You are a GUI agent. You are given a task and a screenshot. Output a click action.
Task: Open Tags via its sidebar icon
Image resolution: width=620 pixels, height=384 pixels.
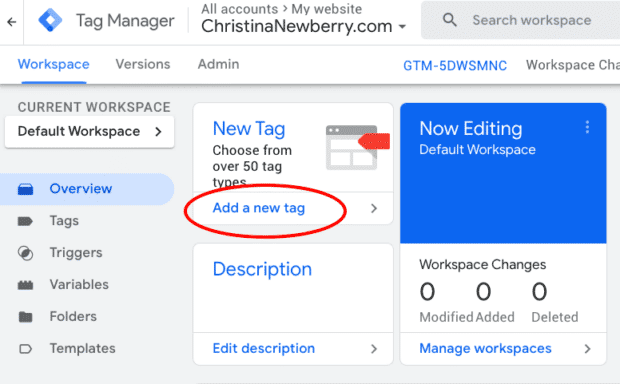point(25,221)
